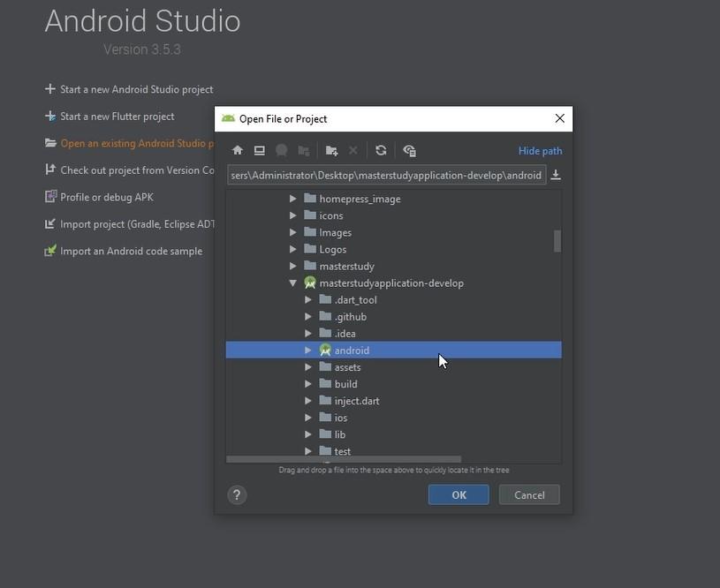Expand the homepress_image folder
720x588 pixels.
292,199
